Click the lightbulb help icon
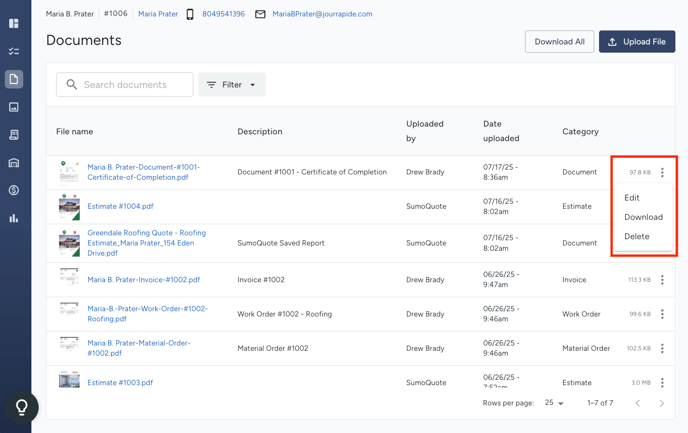The image size is (688, 433). [x=22, y=407]
